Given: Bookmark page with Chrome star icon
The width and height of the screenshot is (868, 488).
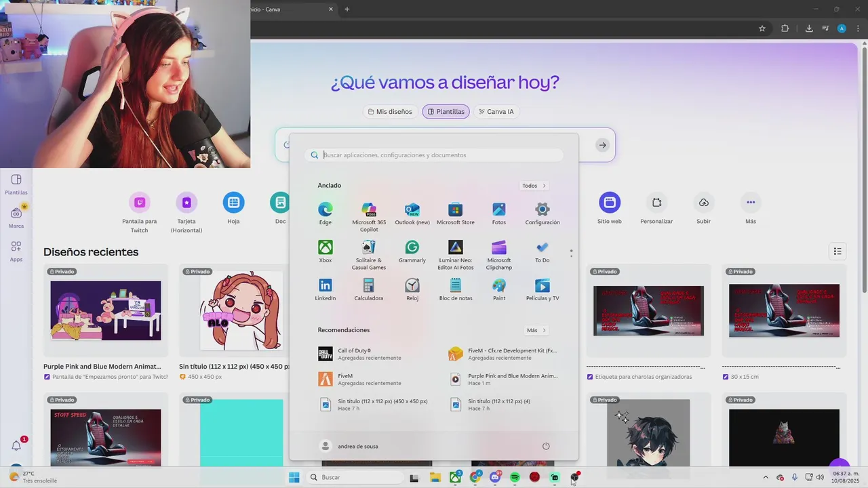Looking at the screenshot, I should click(x=762, y=28).
